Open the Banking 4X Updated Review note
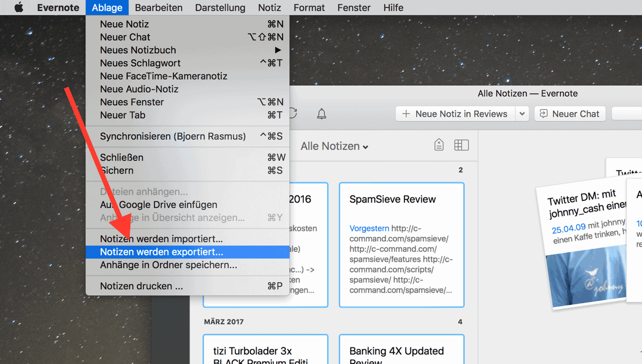The image size is (642, 364). (x=401, y=349)
